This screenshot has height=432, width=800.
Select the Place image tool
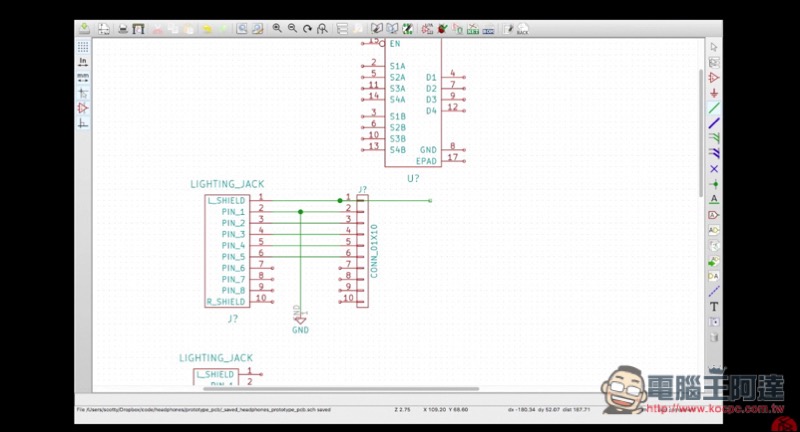click(714, 322)
